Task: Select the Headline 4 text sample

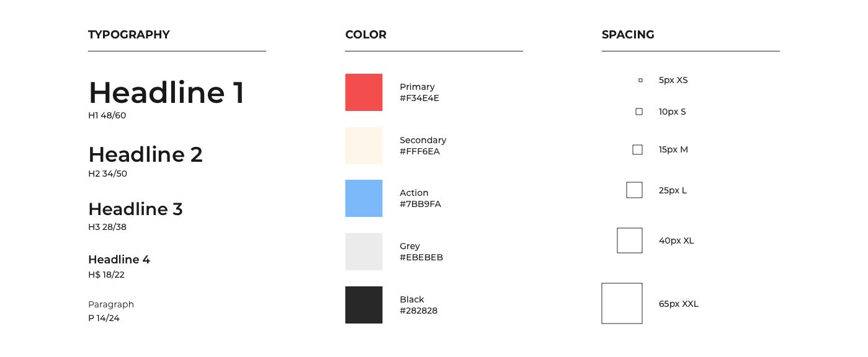Action: coord(119,260)
